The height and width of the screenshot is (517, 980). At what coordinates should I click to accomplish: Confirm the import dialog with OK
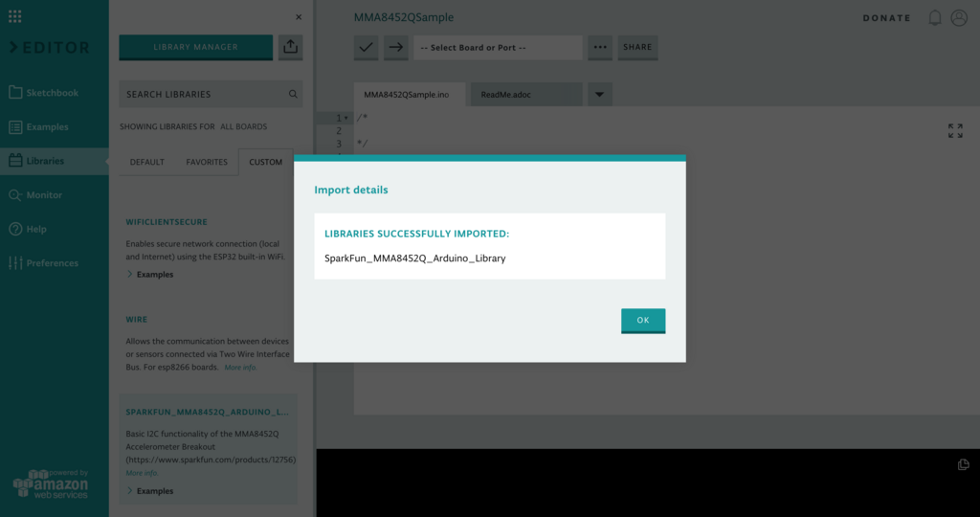(x=643, y=321)
